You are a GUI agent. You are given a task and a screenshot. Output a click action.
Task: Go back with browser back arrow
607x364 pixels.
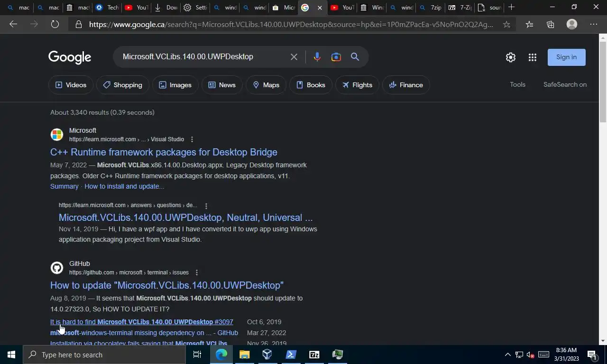pyautogui.click(x=13, y=24)
